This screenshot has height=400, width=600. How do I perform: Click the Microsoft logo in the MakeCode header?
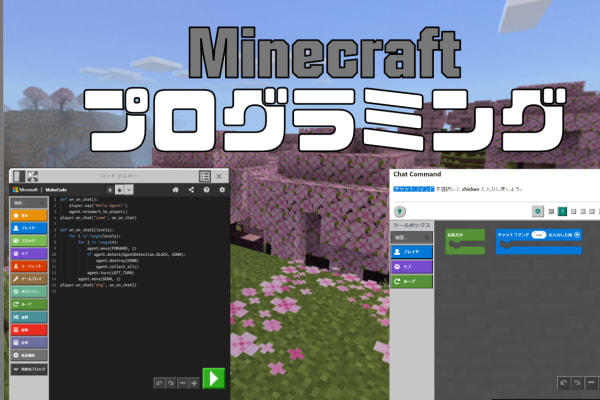(x=25, y=190)
